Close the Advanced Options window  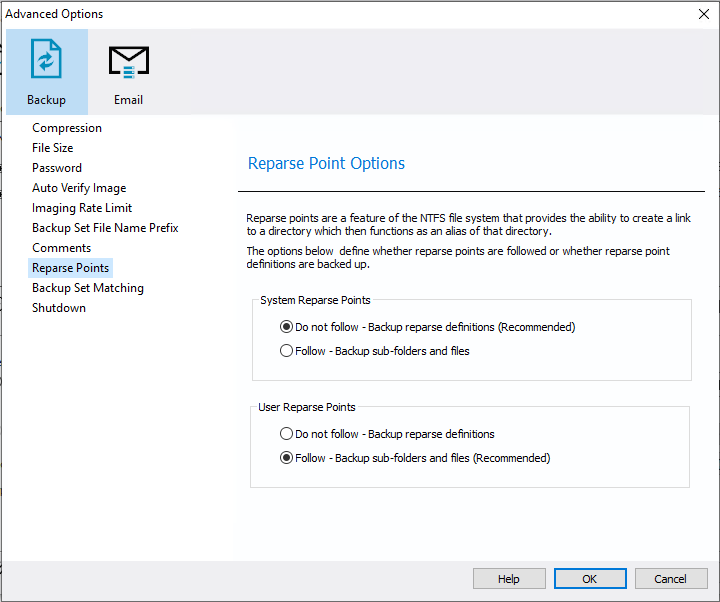pyautogui.click(x=703, y=14)
